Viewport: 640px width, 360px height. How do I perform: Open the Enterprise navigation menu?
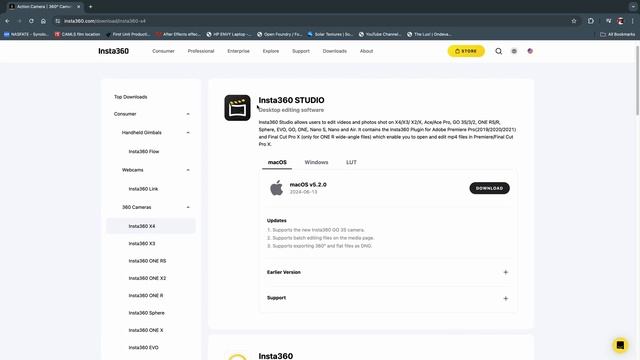(x=238, y=51)
